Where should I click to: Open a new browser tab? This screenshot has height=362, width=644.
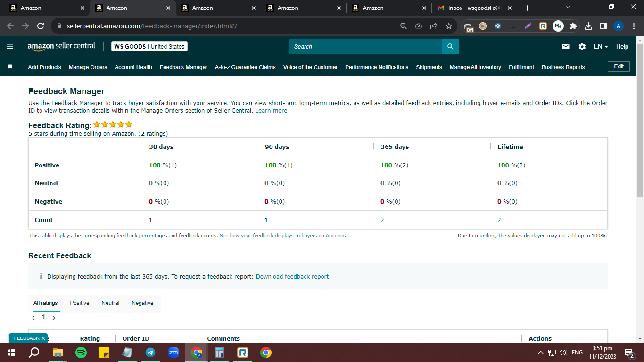(528, 8)
